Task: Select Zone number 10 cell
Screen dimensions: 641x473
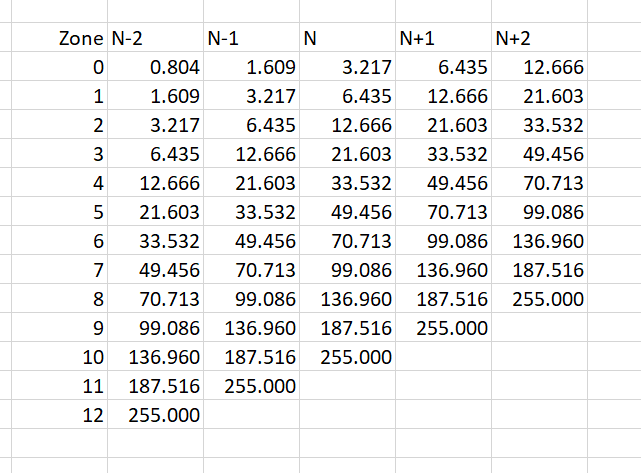Action: pos(60,356)
